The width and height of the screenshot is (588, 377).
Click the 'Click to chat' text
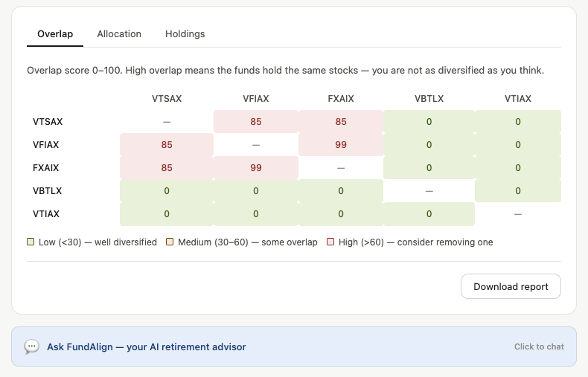click(539, 347)
